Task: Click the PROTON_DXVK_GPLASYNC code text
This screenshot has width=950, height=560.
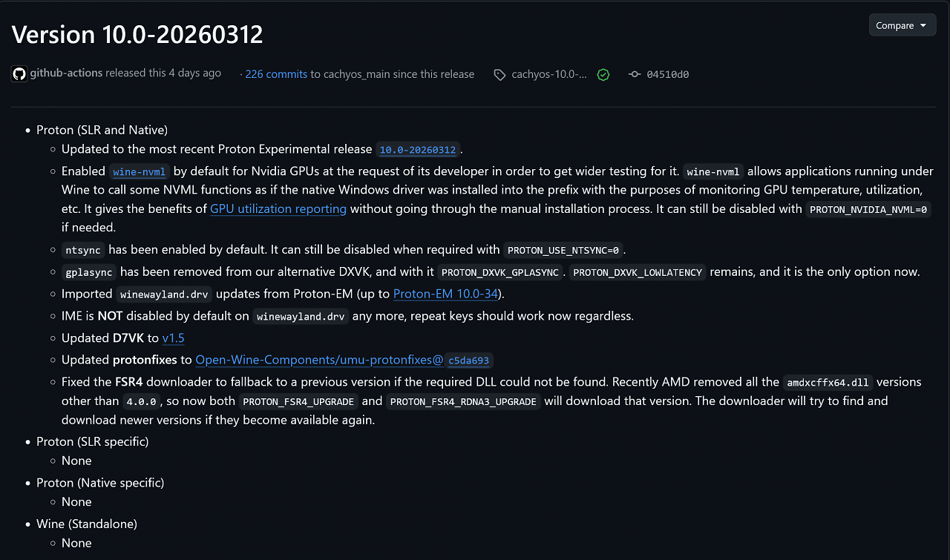Action: [500, 272]
